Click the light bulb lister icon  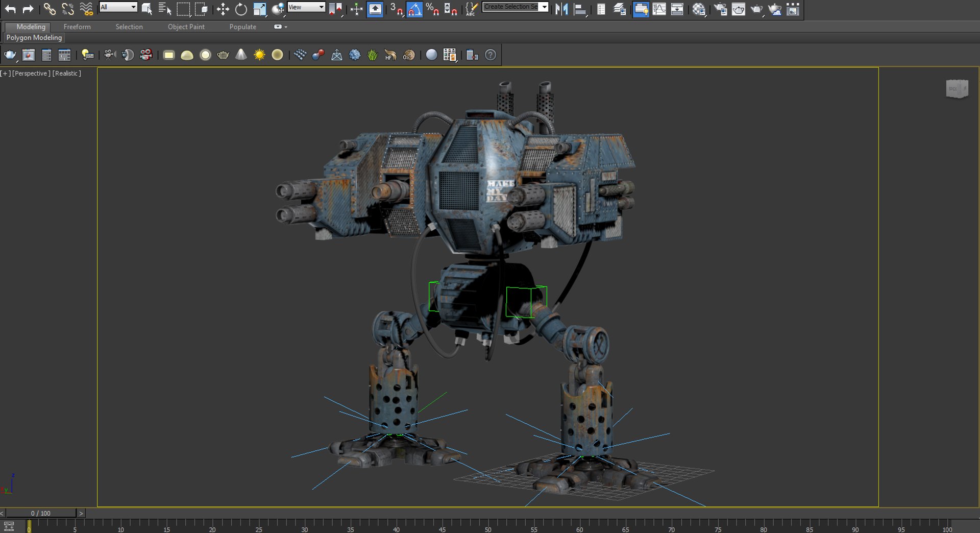(x=87, y=55)
